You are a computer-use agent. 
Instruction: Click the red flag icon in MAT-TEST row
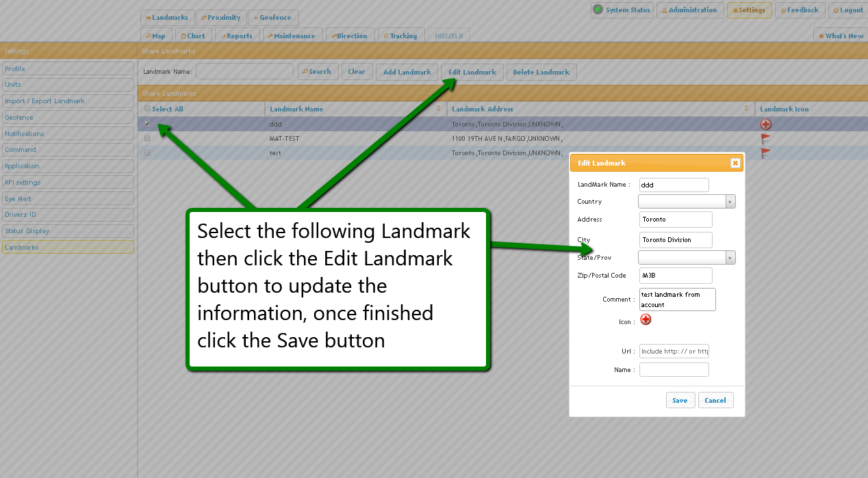(765, 139)
